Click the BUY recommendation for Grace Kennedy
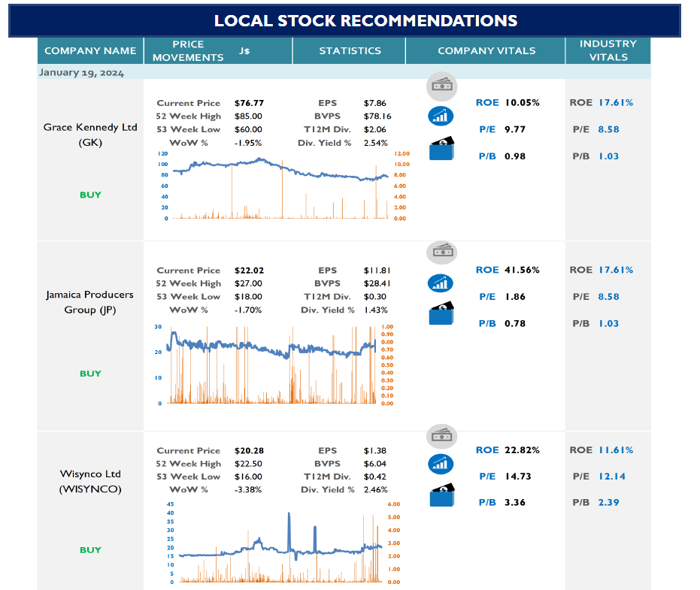Image resolution: width=700 pixels, height=590 pixels. point(90,195)
